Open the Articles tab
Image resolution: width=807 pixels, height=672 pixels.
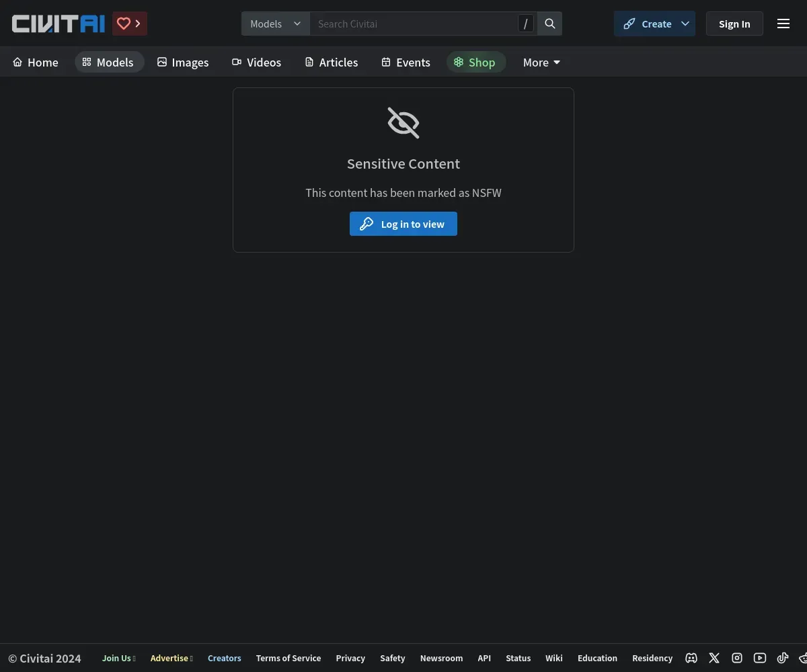coord(331,62)
